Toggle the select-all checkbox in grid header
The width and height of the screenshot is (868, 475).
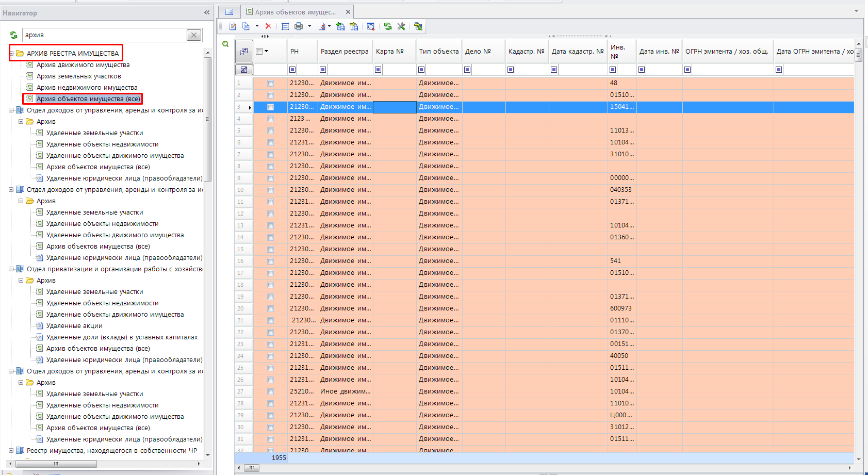point(259,51)
